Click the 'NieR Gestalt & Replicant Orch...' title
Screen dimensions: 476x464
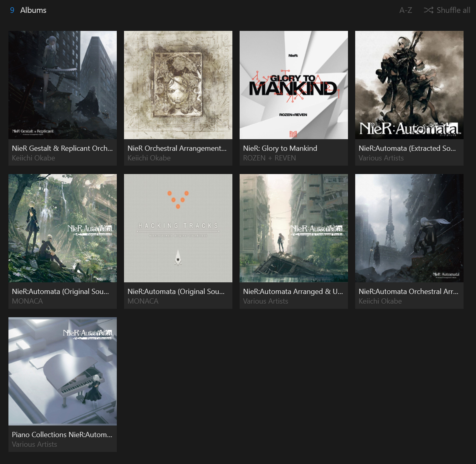(x=62, y=148)
